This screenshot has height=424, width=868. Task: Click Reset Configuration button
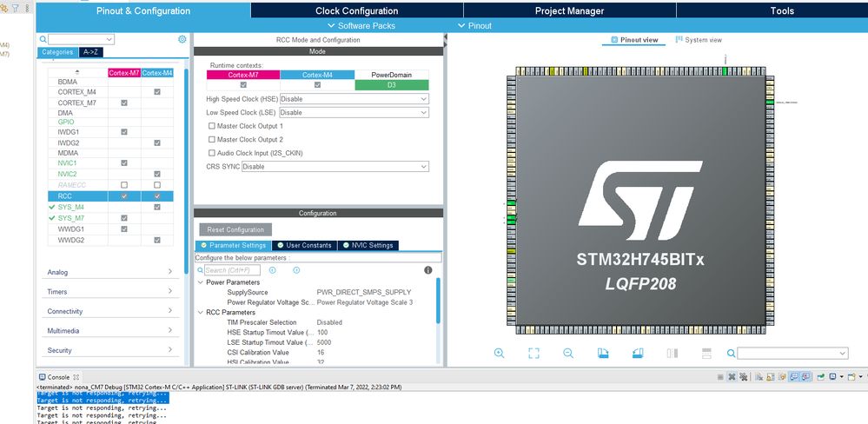(235, 229)
